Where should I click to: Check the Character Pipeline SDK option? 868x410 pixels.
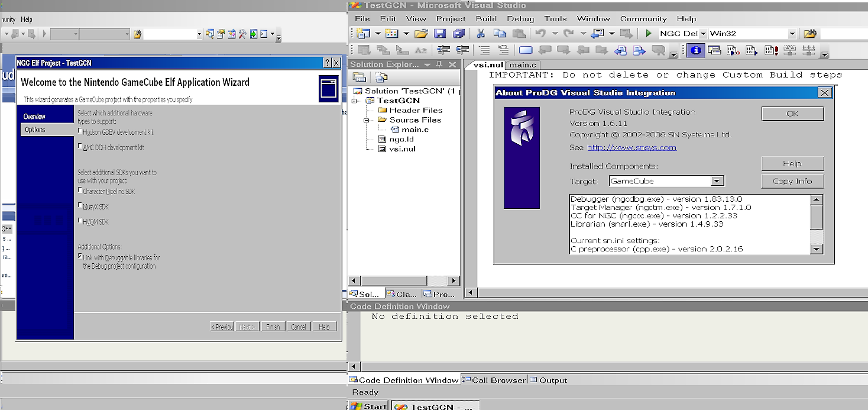(80, 191)
